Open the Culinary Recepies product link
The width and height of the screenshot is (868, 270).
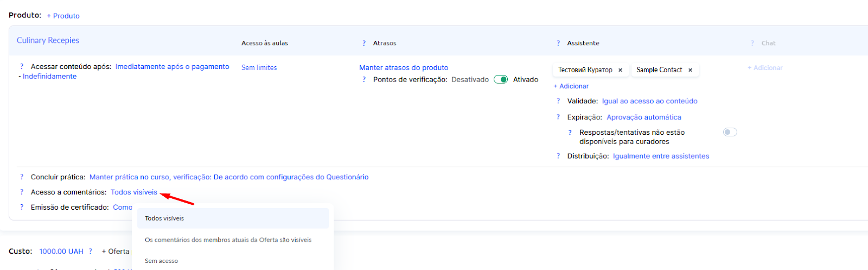pos(48,41)
